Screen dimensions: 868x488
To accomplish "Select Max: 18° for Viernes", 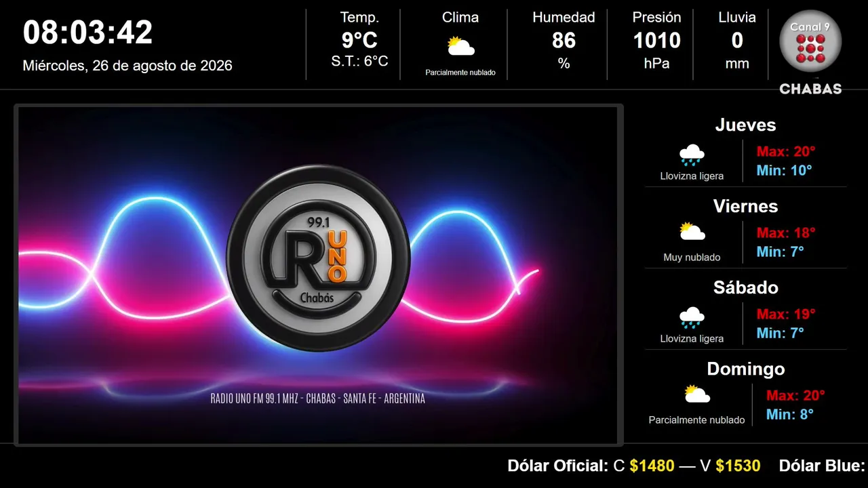I will pos(786,233).
